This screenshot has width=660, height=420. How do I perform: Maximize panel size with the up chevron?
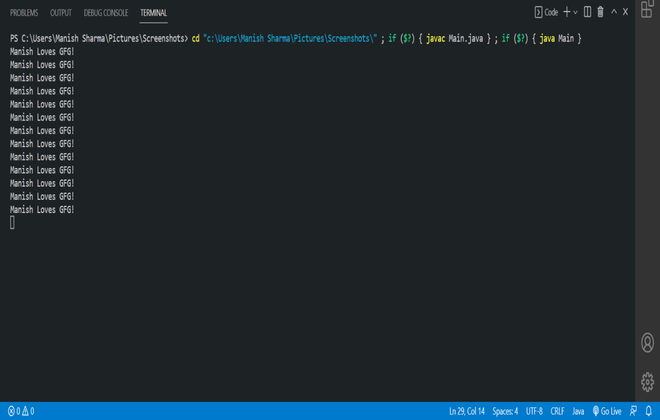pyautogui.click(x=614, y=12)
